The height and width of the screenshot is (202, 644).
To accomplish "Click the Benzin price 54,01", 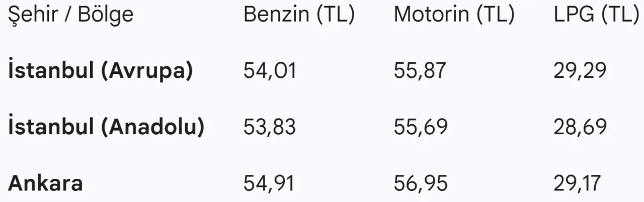I will [270, 71].
